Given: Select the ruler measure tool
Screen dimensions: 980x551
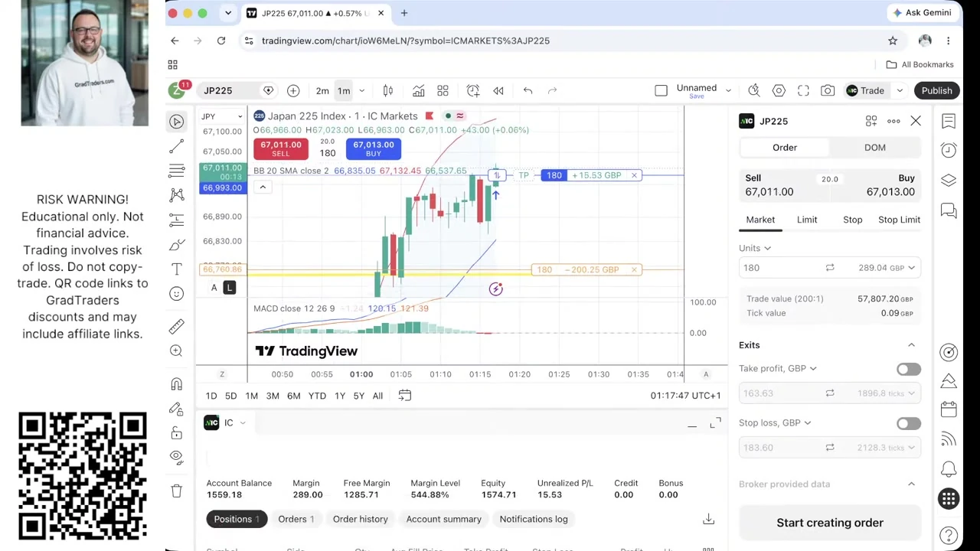Looking at the screenshot, I should coord(177,327).
